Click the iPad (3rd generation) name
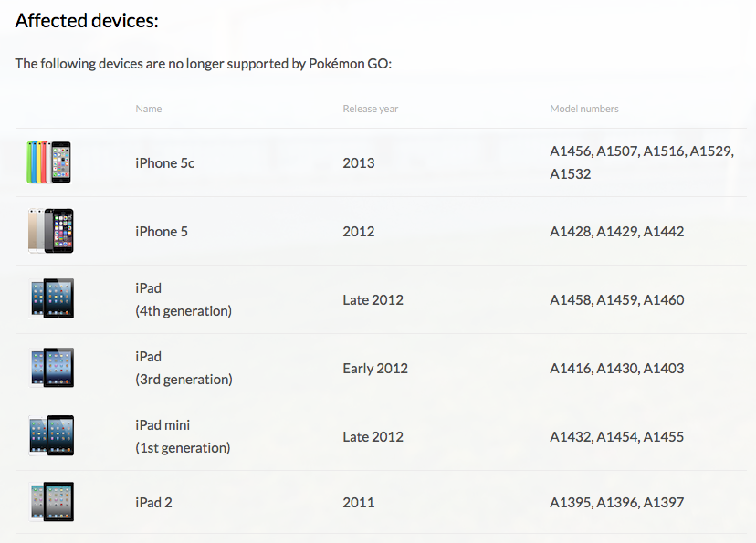The height and width of the screenshot is (543, 756). [184, 368]
